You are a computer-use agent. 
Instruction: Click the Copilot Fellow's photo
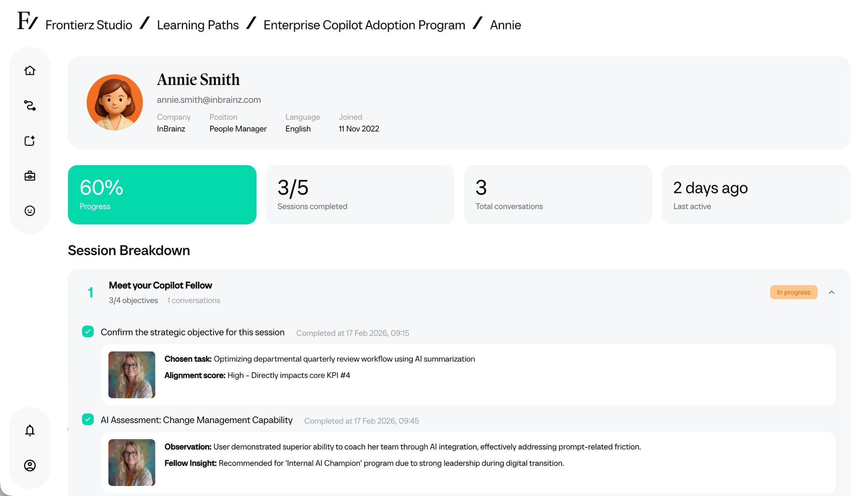click(132, 374)
